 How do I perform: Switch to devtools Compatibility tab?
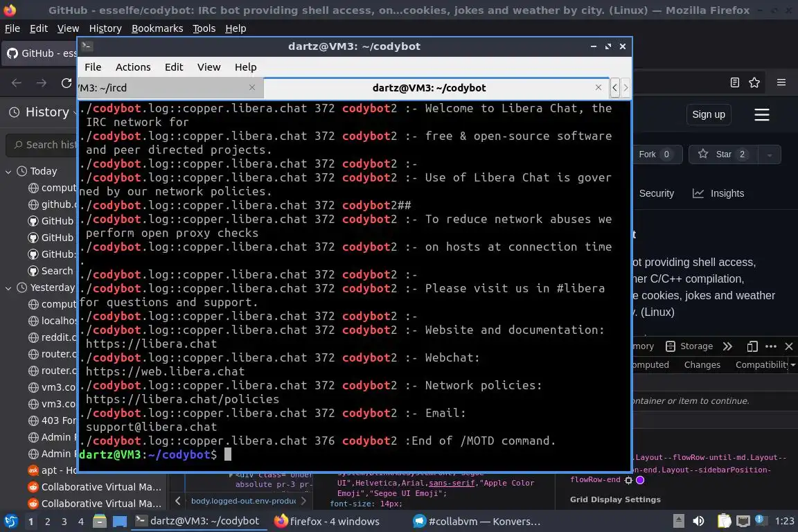[761, 364]
